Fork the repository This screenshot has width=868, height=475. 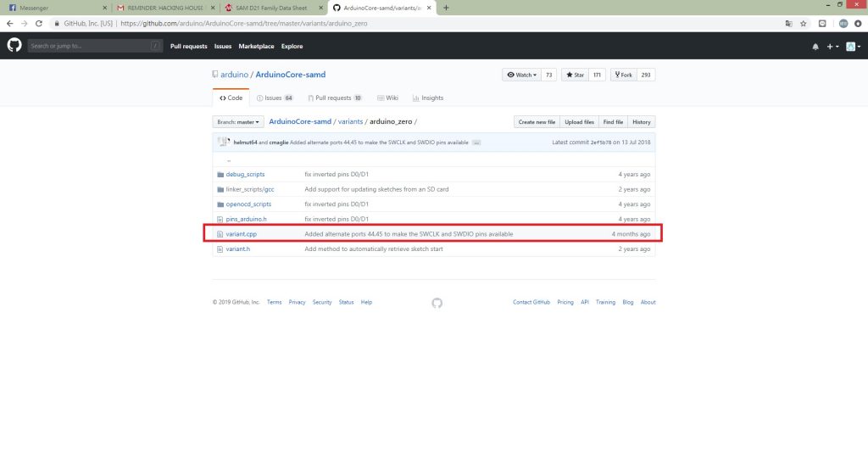click(x=623, y=75)
